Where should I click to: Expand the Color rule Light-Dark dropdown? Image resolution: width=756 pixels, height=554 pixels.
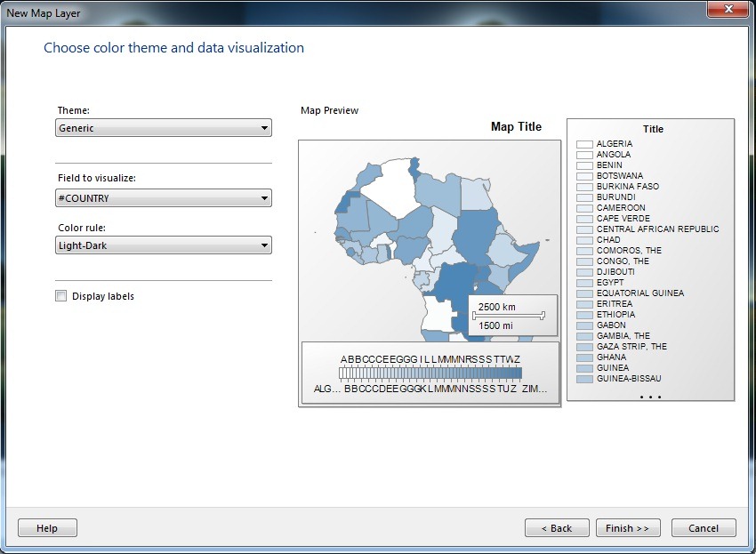tap(164, 245)
